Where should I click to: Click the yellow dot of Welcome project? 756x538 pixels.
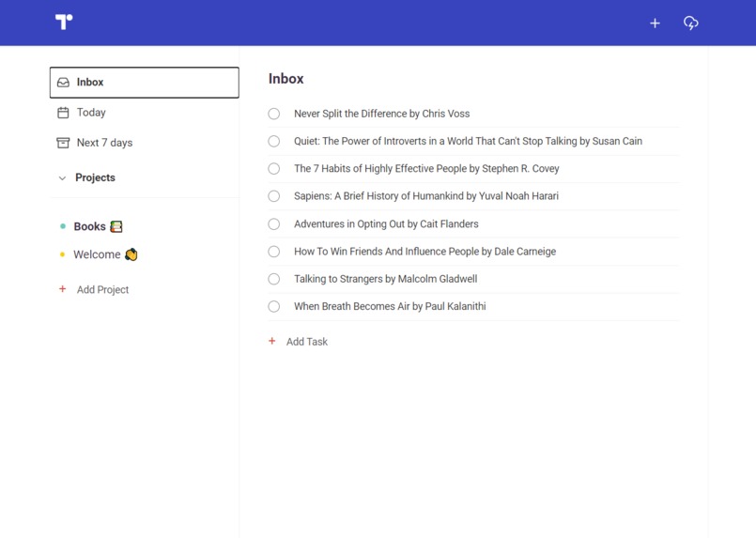coord(62,254)
